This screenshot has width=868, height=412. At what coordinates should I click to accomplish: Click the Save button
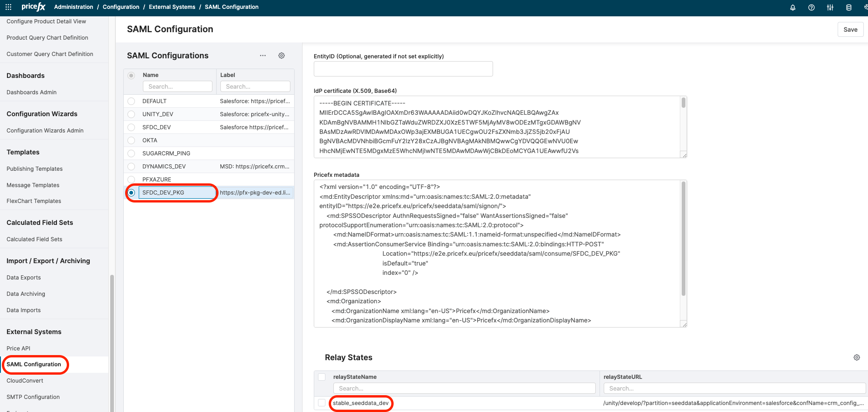click(850, 29)
